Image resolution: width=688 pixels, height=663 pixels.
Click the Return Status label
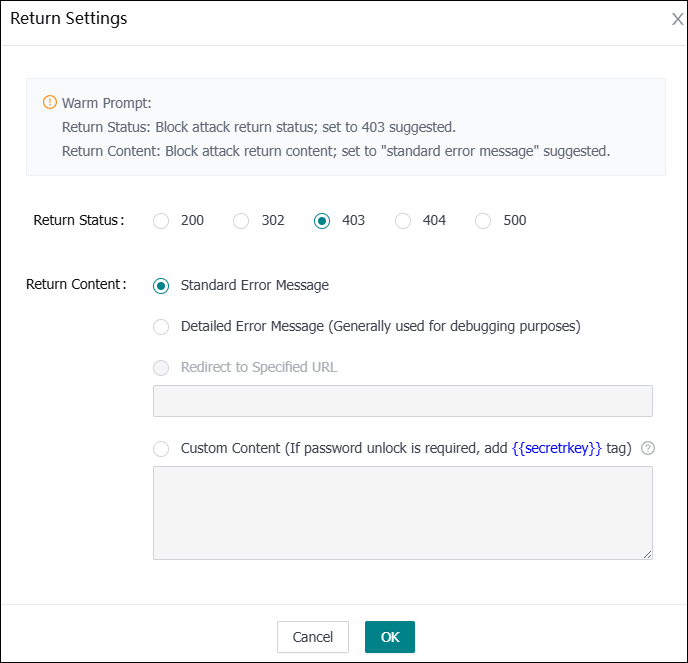79,221
